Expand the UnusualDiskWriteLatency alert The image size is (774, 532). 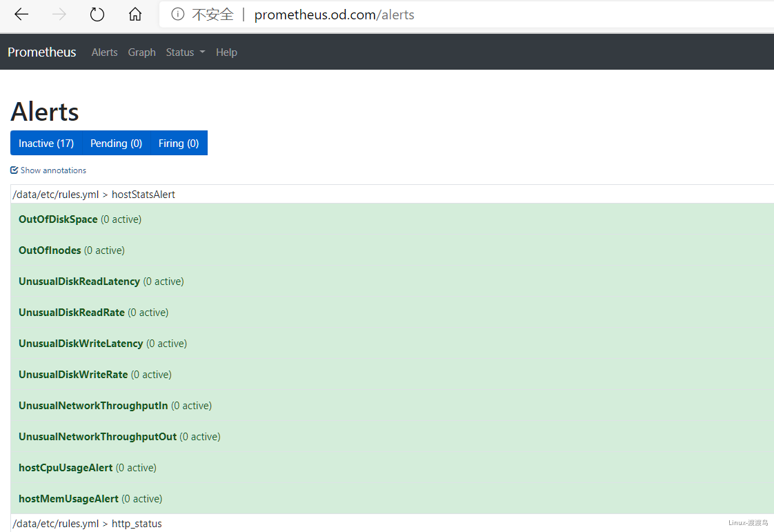[x=393, y=344]
